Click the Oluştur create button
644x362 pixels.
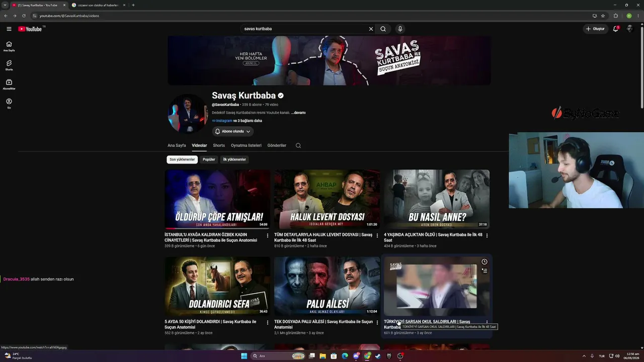(x=595, y=29)
